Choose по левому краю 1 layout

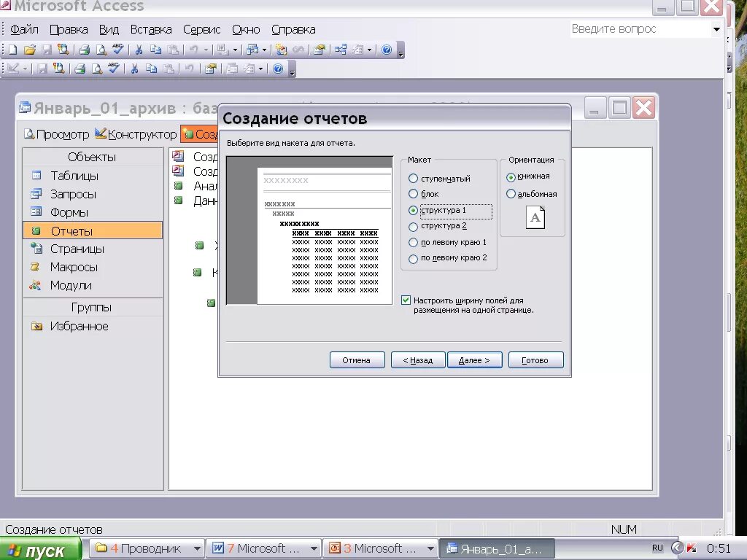click(x=413, y=242)
